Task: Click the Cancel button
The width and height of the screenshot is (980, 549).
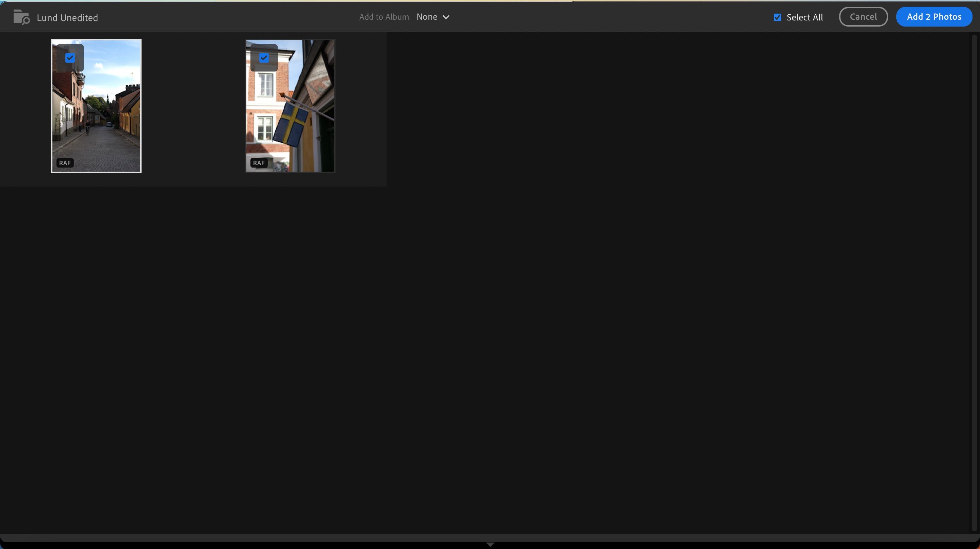Action: point(863,16)
